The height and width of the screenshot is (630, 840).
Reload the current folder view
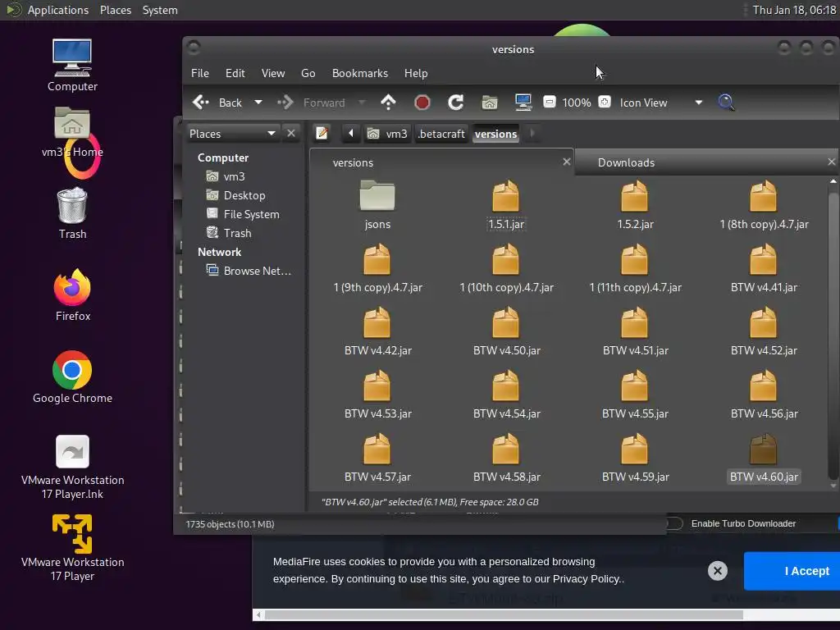456,103
